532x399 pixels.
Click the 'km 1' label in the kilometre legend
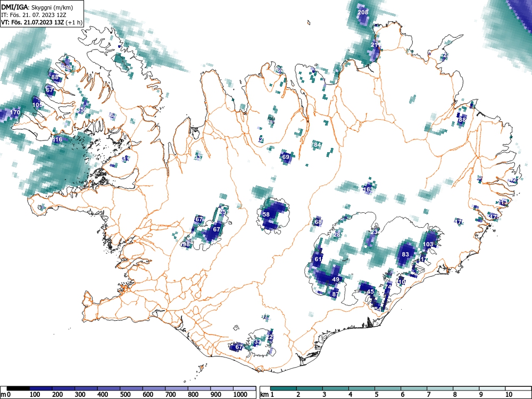267,395
